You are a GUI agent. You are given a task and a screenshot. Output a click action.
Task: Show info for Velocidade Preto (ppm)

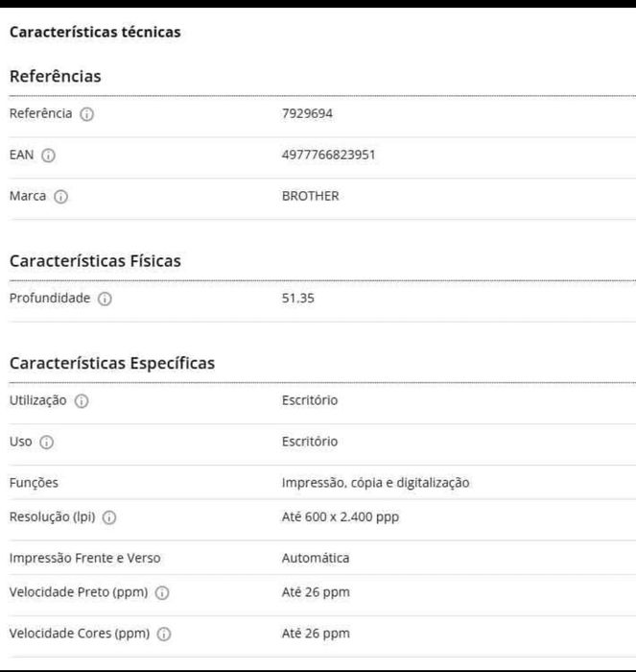[x=162, y=593]
